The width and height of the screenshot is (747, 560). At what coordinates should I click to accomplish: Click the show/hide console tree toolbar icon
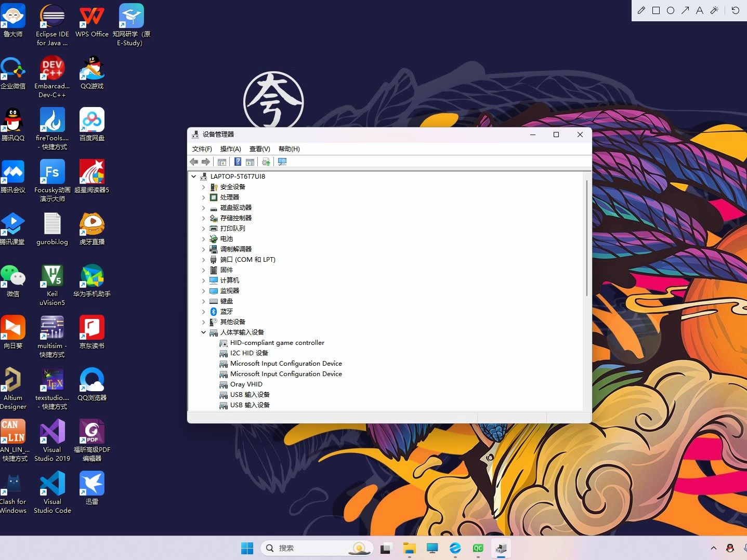tap(222, 162)
